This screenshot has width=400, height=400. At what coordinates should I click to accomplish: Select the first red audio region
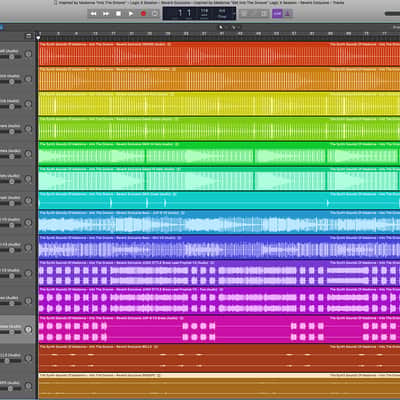(184, 54)
